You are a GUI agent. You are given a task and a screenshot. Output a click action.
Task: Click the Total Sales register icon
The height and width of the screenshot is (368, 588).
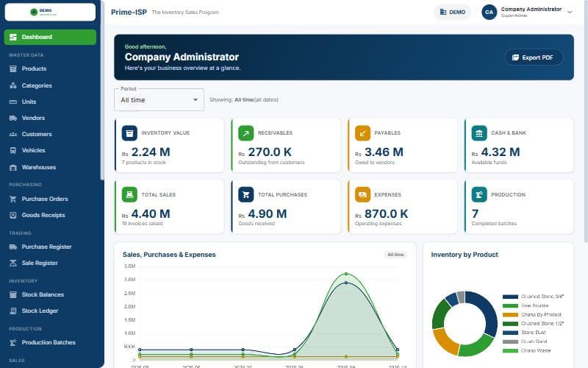129,194
